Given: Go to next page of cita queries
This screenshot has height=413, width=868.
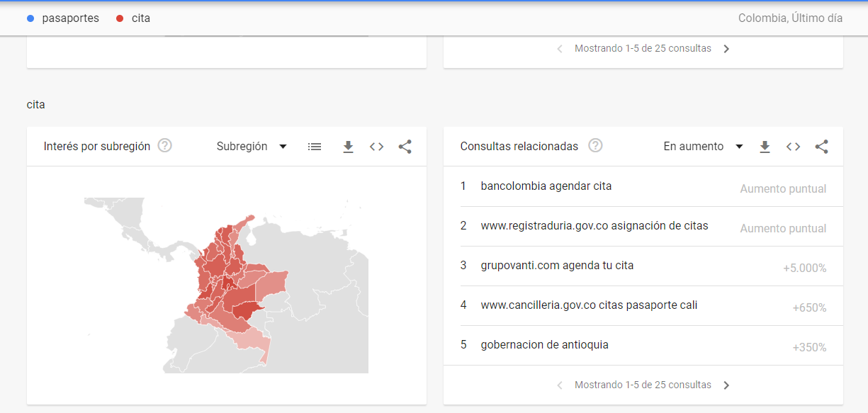Looking at the screenshot, I should point(726,385).
